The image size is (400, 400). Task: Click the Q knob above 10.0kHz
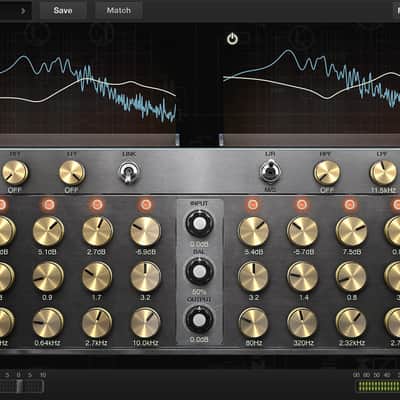point(146,277)
